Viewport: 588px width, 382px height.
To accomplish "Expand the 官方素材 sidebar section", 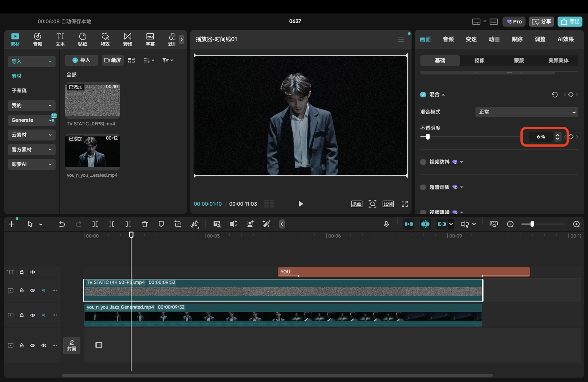I will coord(32,149).
